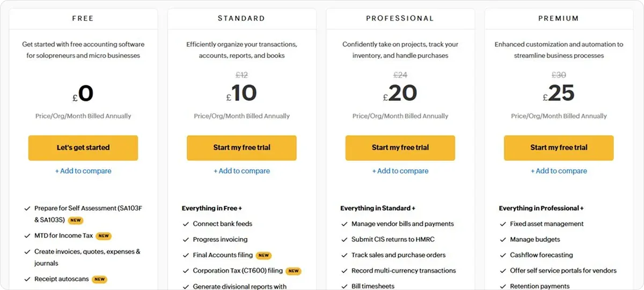
Task: Click the checkmark next to Fixed asset management
Action: tap(503, 224)
